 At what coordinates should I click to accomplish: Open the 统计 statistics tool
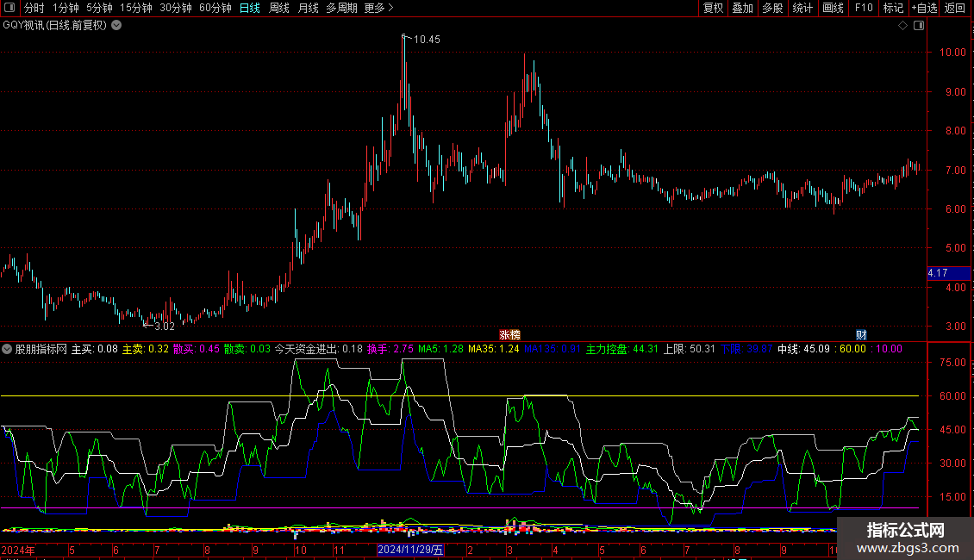coord(802,8)
